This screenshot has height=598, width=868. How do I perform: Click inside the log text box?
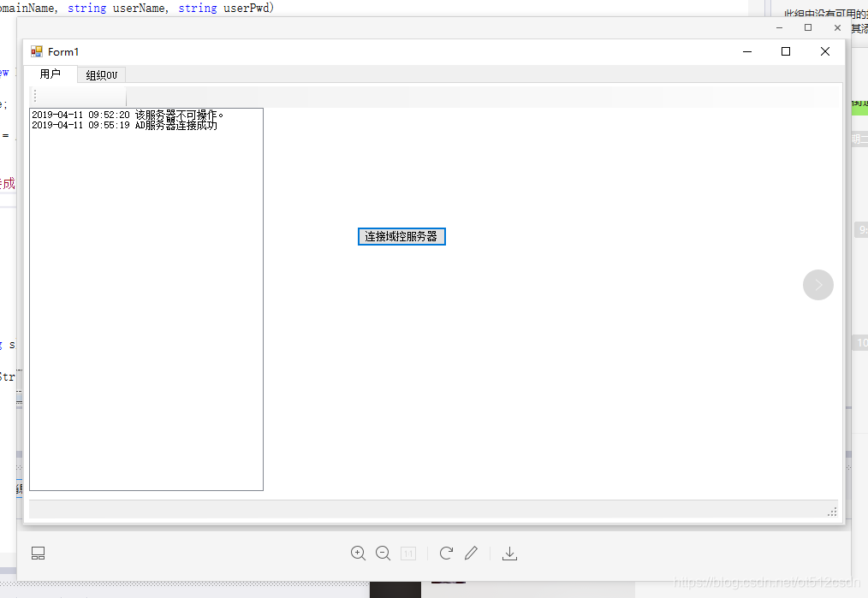(x=146, y=299)
